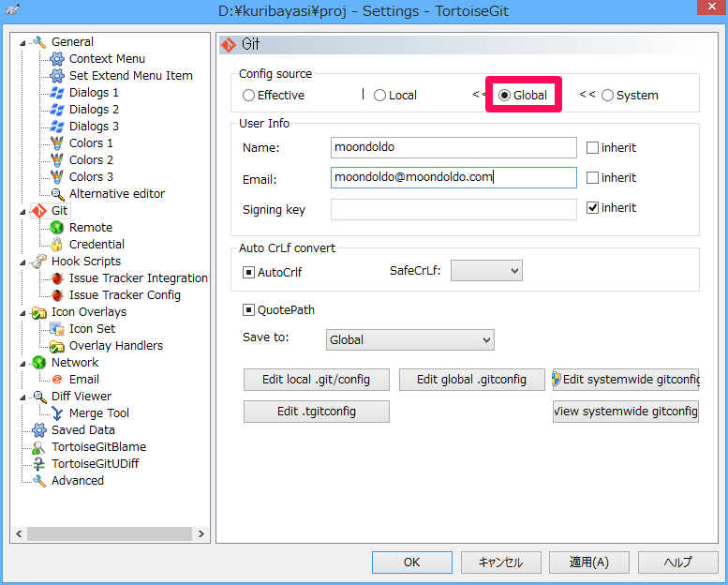Enable inherit checkbox for Name
The width and height of the screenshot is (728, 585).
click(x=592, y=148)
